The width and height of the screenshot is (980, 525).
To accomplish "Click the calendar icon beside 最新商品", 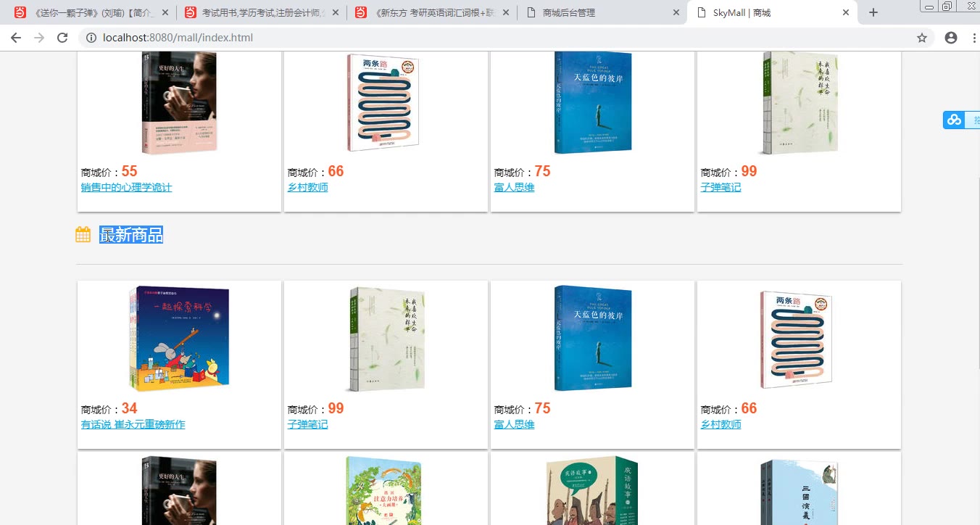I will point(83,234).
